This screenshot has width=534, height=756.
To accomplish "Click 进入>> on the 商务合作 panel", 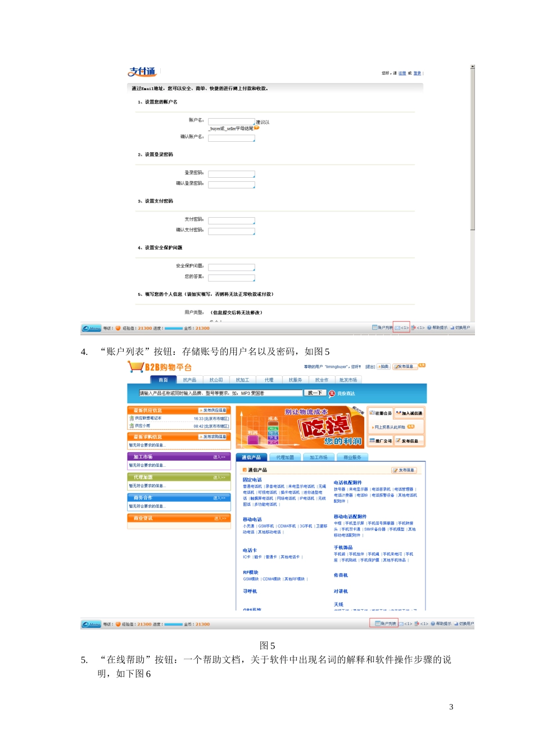I will click(x=219, y=498).
